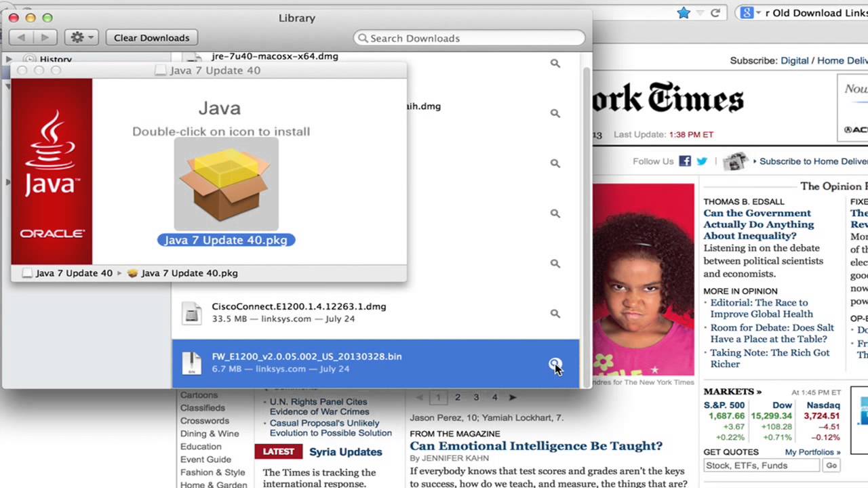Viewport: 868px width, 488px height.
Task: Open My Portfolios link
Action: pyautogui.click(x=812, y=452)
